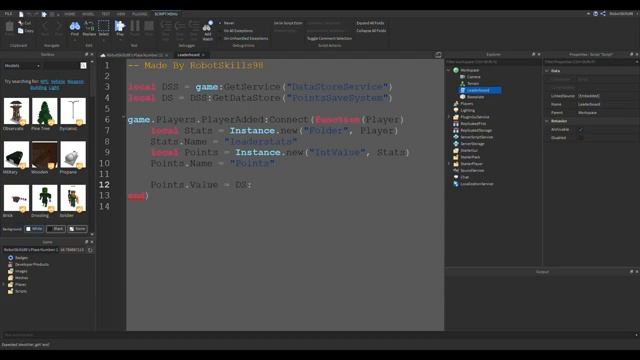The image size is (640, 360).
Task: Expand the PluginGuiService tree node
Action: click(449, 117)
